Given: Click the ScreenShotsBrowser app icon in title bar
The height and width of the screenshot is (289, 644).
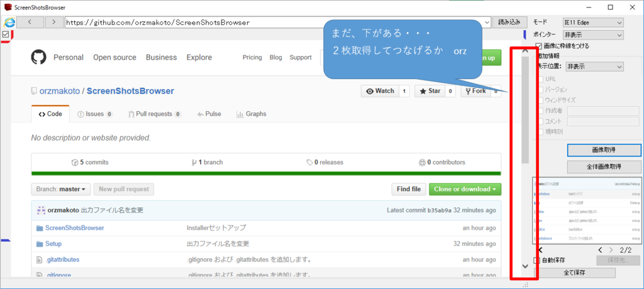Looking at the screenshot, I should [7, 7].
